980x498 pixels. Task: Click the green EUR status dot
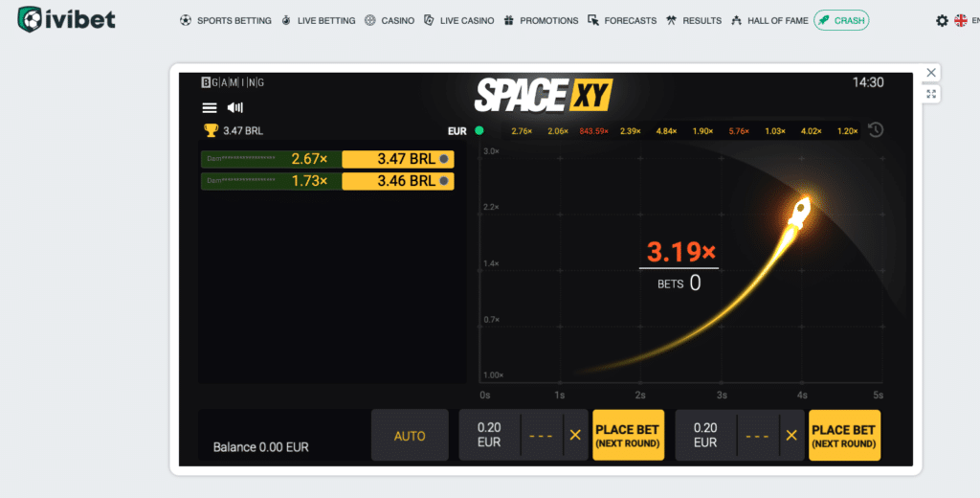(479, 131)
